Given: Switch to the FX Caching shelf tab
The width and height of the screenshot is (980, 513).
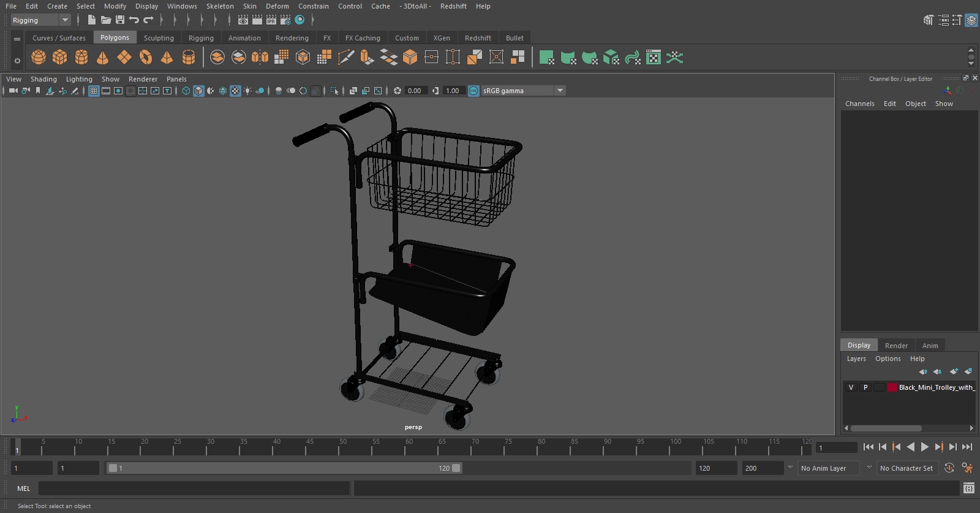Looking at the screenshot, I should tap(363, 38).
